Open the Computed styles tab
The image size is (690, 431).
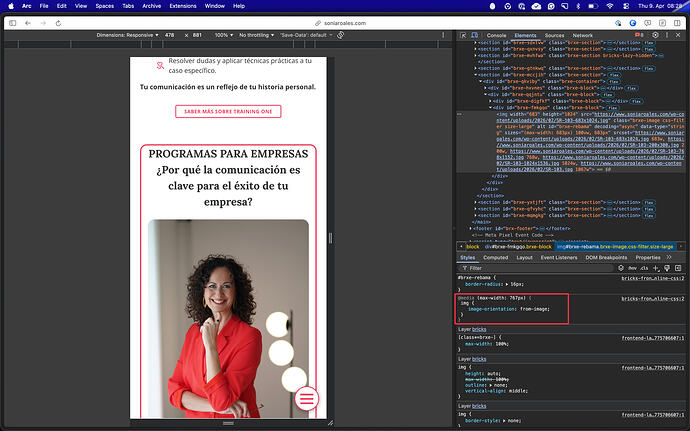coord(495,258)
